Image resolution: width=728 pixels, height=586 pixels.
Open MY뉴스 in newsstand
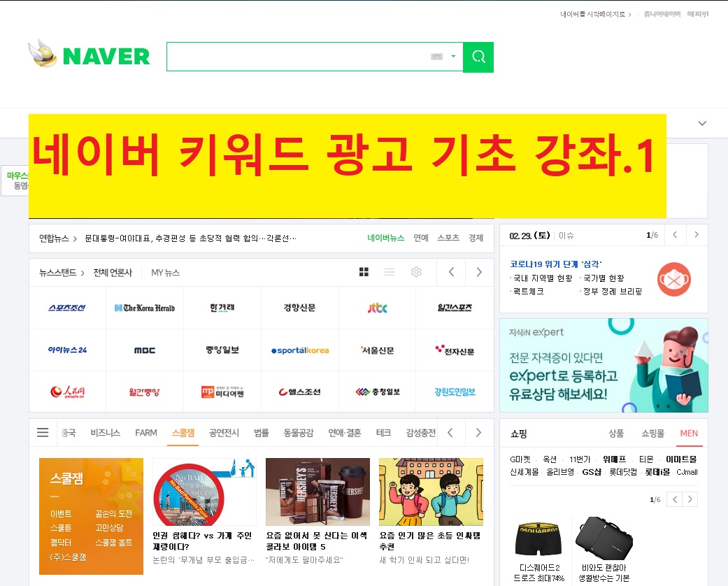[165, 273]
